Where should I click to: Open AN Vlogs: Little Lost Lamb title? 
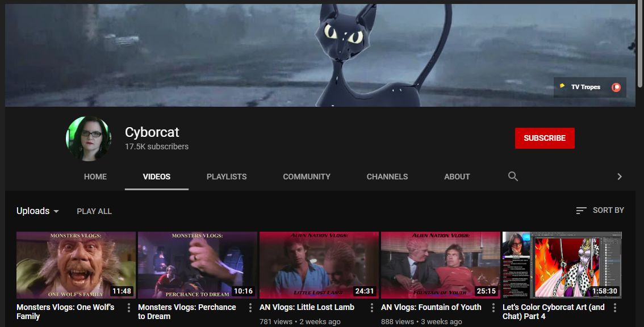pyautogui.click(x=307, y=307)
